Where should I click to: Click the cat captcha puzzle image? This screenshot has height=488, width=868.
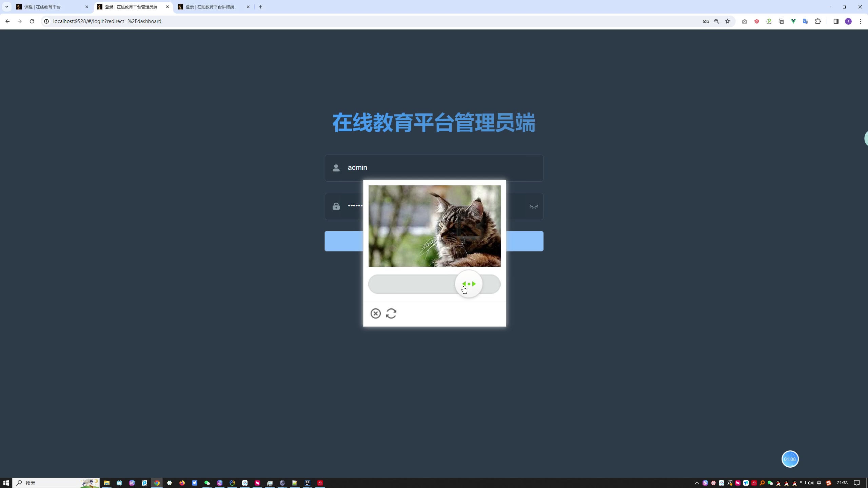pos(434,226)
